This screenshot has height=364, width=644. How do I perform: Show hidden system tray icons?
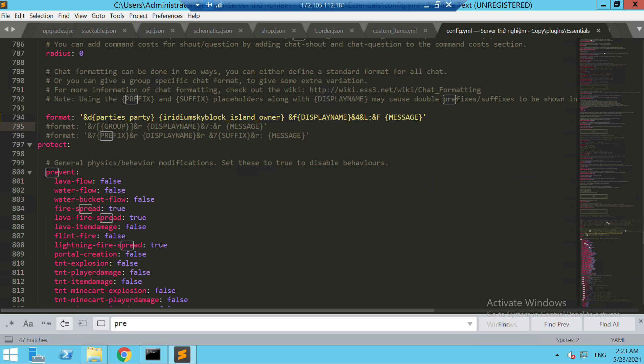click(557, 355)
